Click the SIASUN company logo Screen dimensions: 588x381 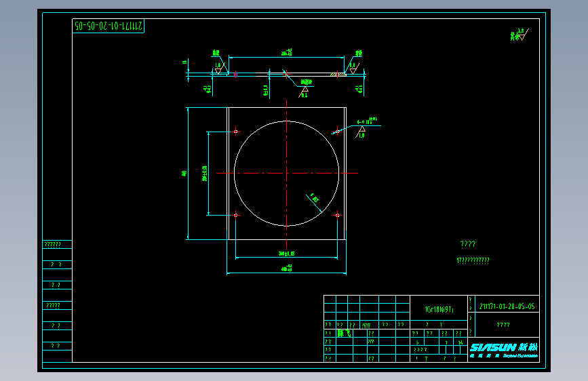(x=504, y=350)
